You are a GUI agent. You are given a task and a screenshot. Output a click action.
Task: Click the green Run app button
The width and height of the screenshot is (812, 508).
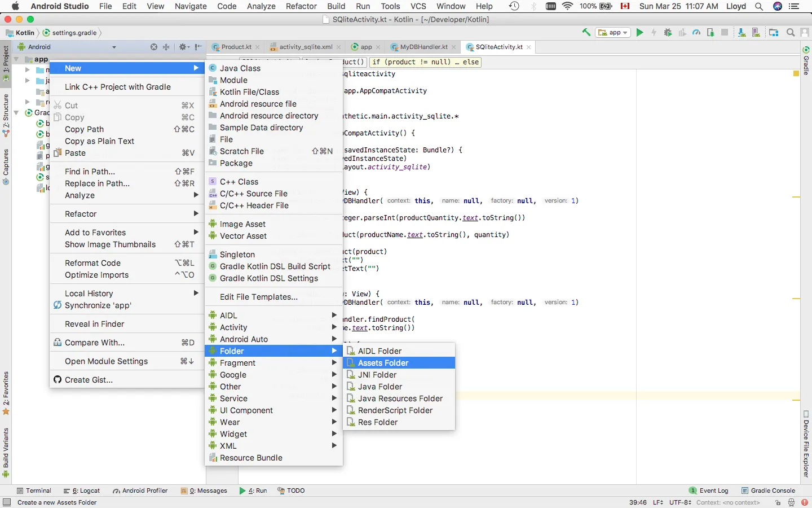[639, 33]
